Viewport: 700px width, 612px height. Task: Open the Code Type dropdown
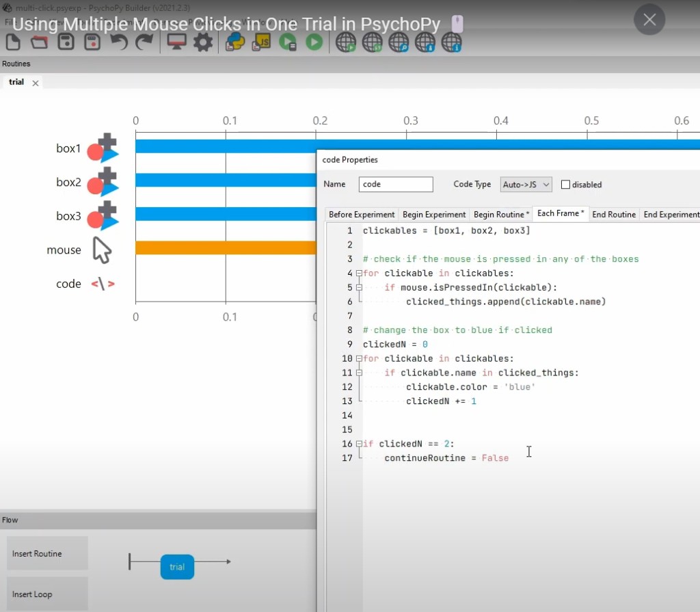(525, 185)
